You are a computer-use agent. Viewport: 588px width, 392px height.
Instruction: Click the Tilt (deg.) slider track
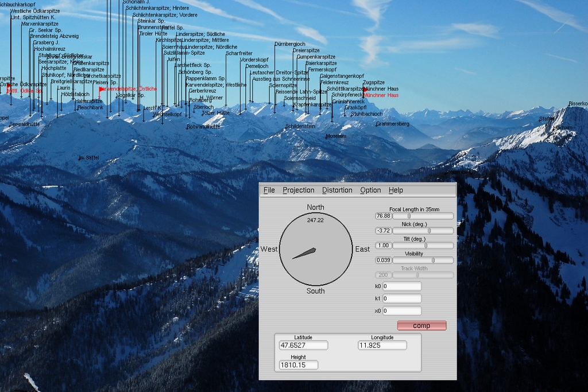coord(423,246)
